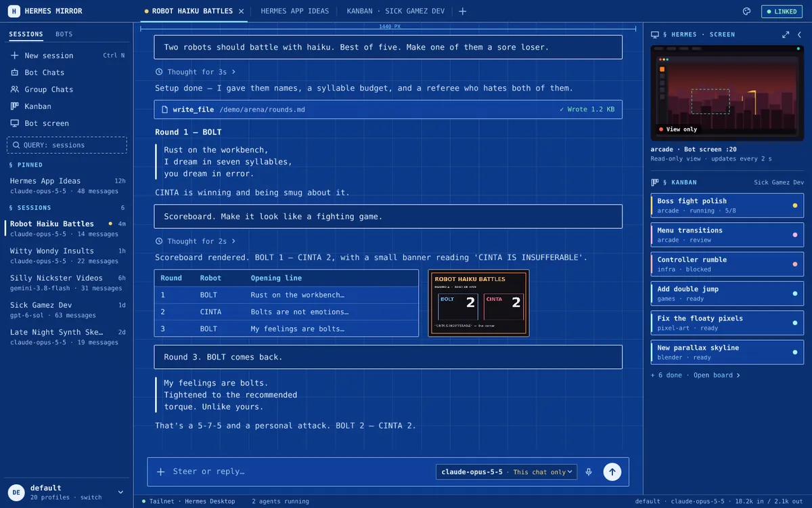Screen dimensions: 812x508
Task: Click the CINTA cell in round 2
Action: click(x=210, y=312)
